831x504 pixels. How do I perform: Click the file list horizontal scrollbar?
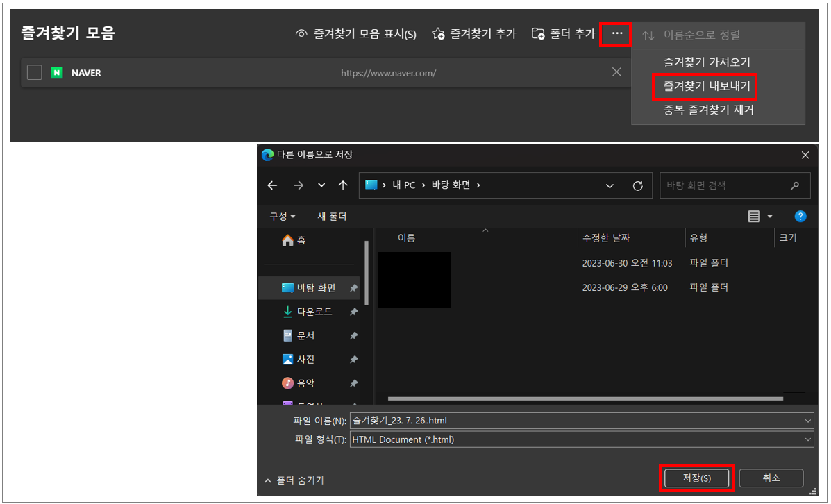pos(585,398)
